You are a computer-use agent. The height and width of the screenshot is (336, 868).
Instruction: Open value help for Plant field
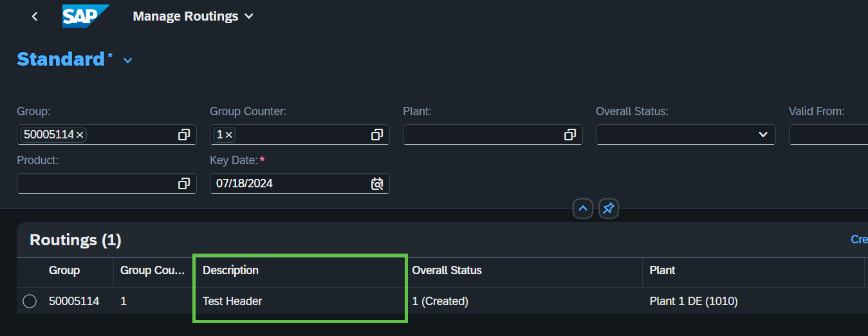pyautogui.click(x=570, y=135)
